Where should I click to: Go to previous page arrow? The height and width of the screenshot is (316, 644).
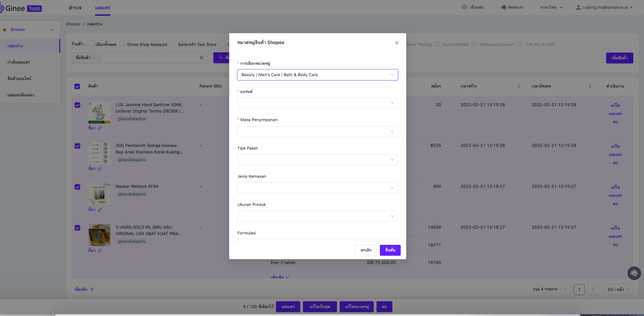point(565,290)
